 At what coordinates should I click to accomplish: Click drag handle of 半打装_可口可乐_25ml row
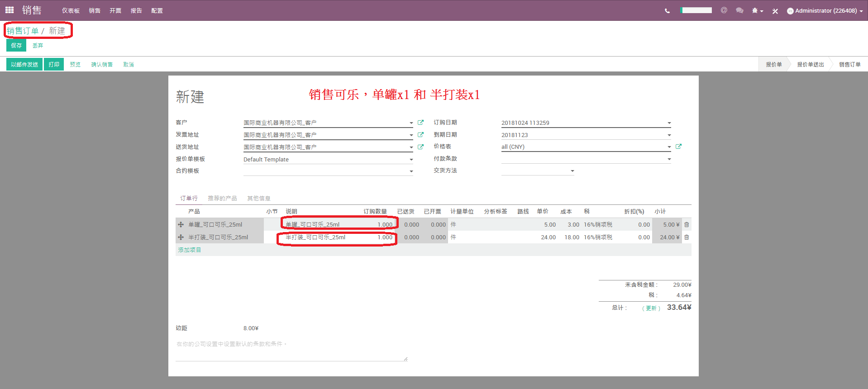(x=181, y=237)
